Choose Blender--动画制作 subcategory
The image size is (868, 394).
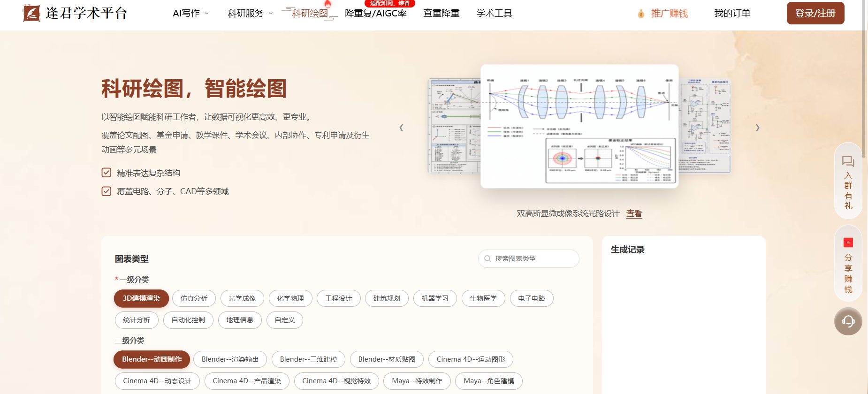152,359
